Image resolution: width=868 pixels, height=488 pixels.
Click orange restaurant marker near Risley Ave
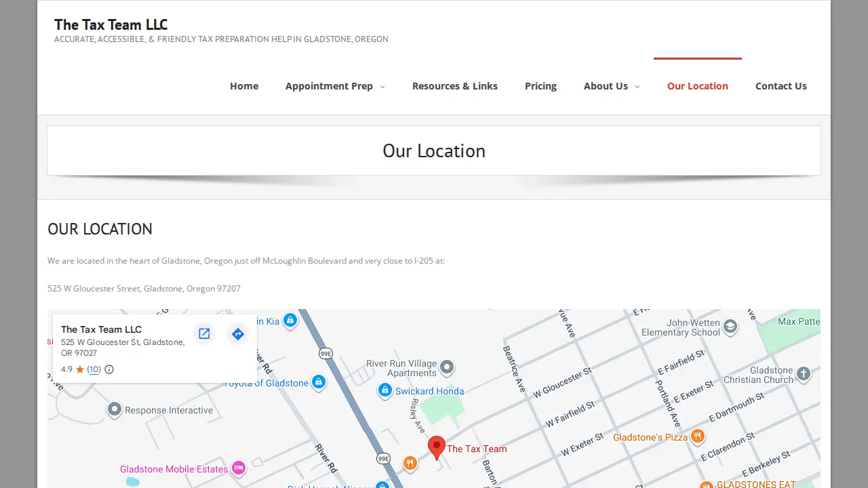point(410,464)
